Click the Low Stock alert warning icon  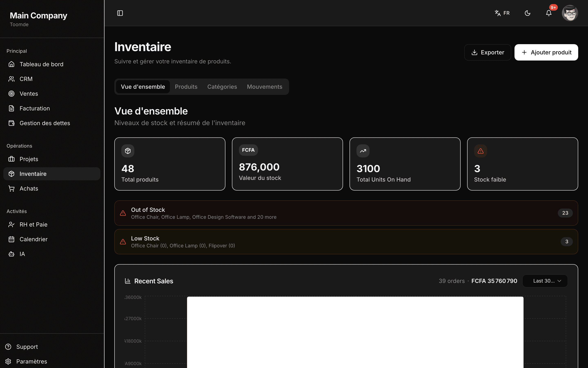(123, 242)
